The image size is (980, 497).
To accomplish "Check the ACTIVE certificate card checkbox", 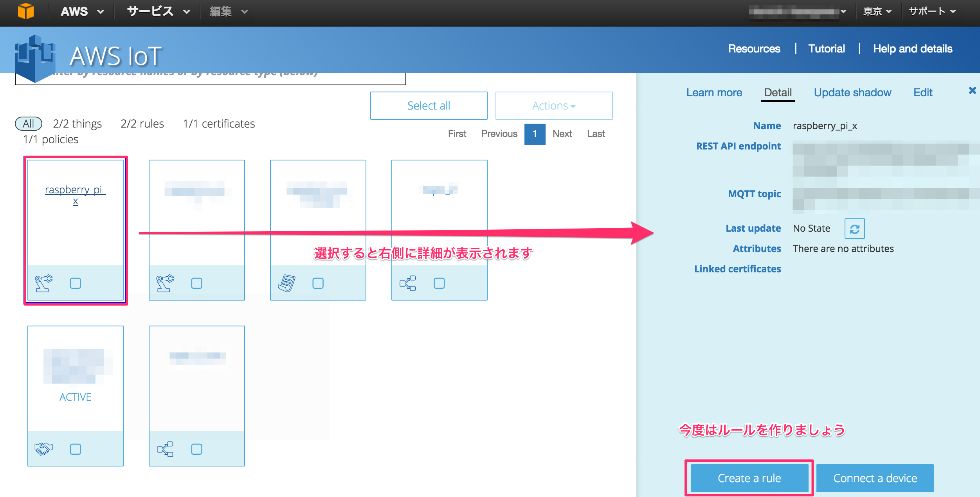I will [x=75, y=449].
